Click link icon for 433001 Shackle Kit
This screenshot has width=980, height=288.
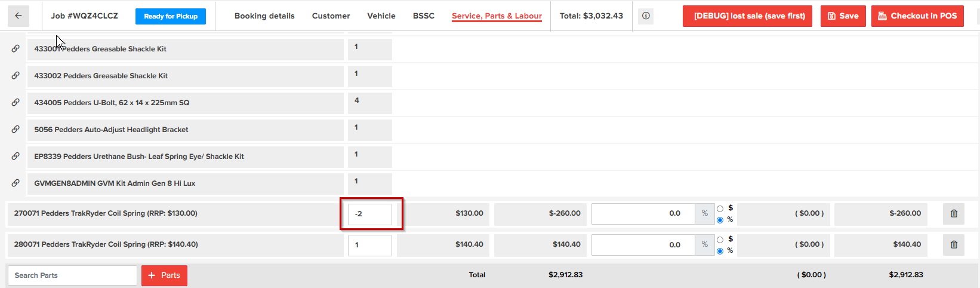click(x=16, y=49)
